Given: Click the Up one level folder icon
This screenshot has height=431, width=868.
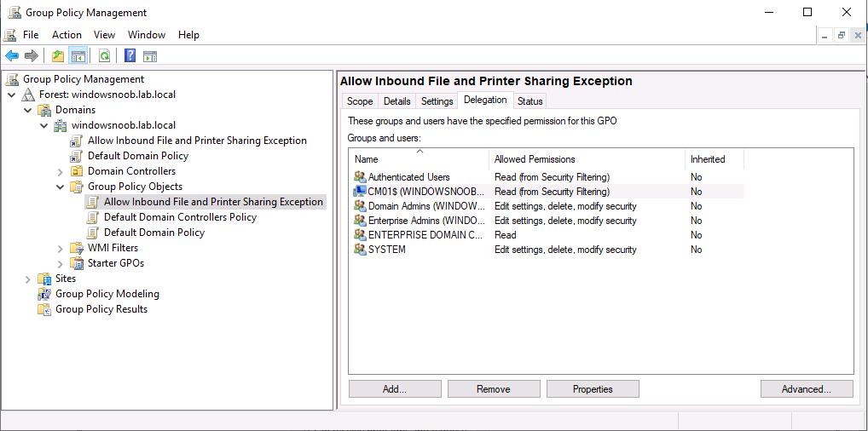Looking at the screenshot, I should coord(58,55).
